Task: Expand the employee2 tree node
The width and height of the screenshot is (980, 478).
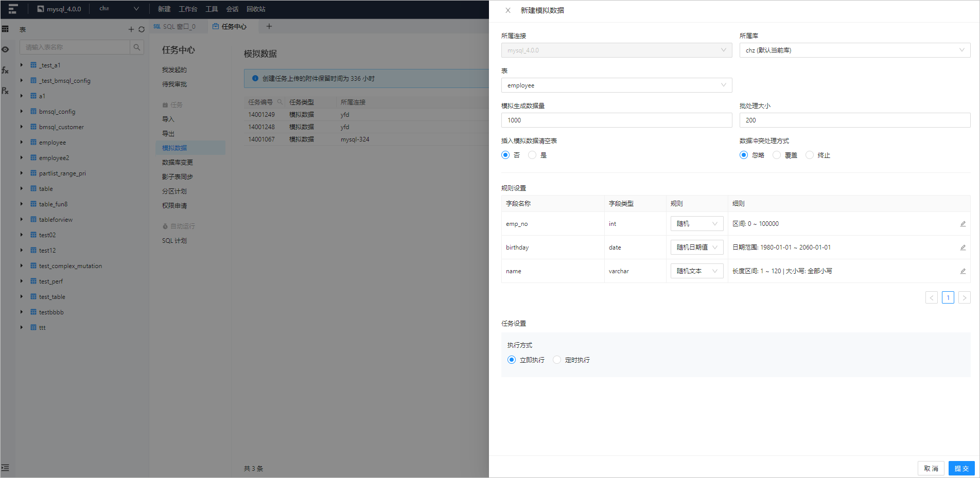Action: [22, 157]
